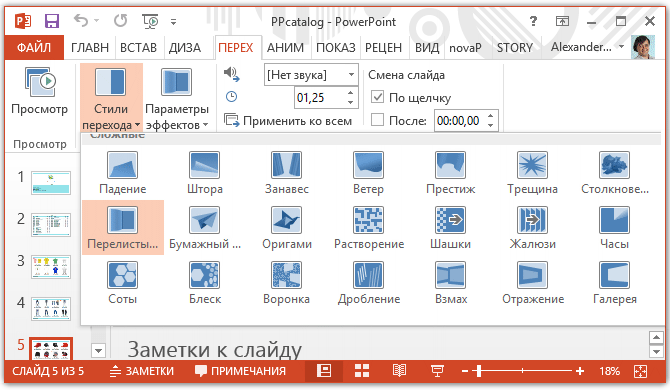670x390 pixels.
Task: Pick the Часы transition
Action: coord(614,228)
